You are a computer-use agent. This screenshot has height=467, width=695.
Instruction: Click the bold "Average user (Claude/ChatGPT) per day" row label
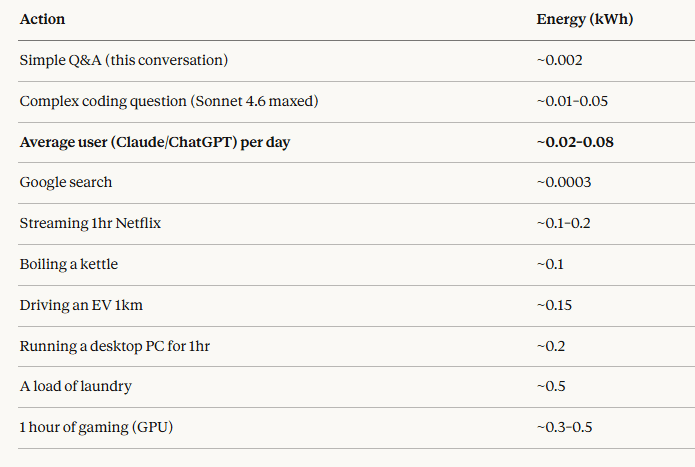155,142
